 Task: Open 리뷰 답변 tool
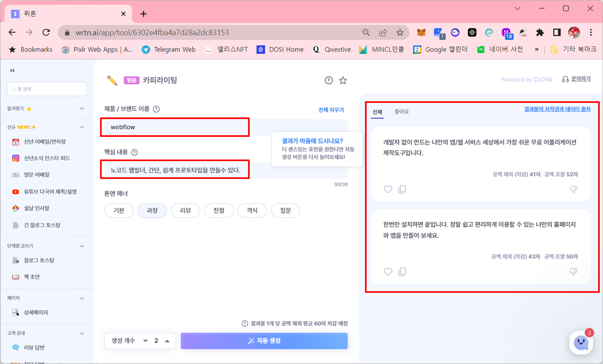(x=34, y=347)
